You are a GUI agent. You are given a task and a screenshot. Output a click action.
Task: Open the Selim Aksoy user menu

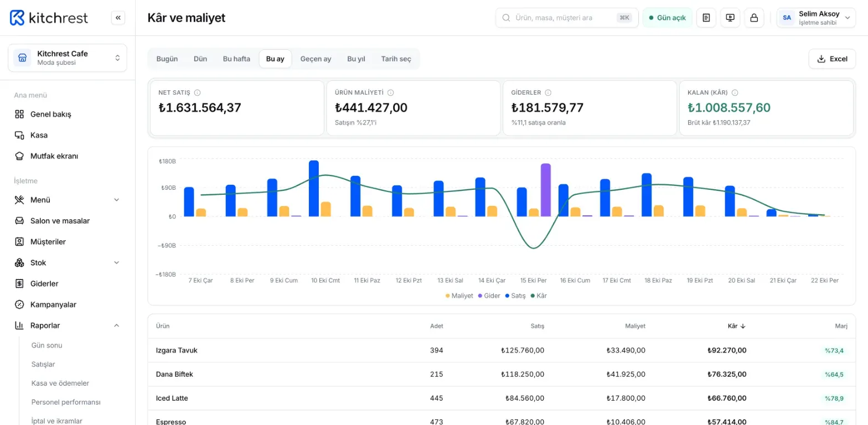[816, 18]
